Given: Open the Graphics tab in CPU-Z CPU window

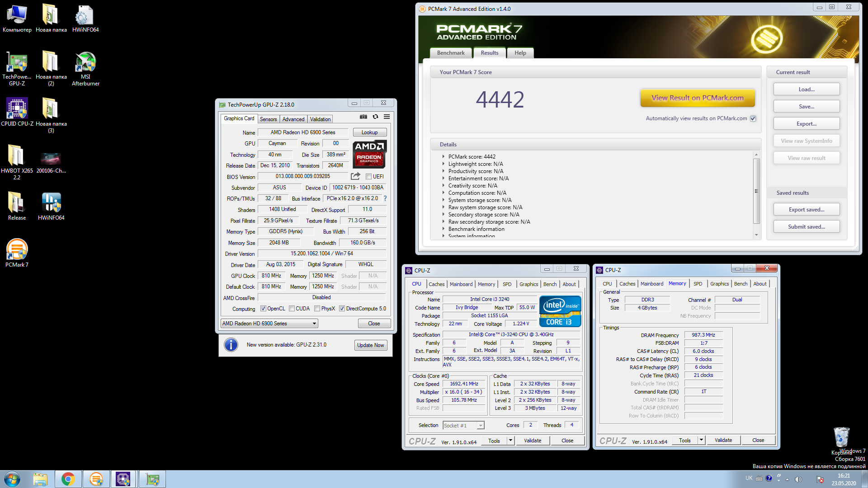Looking at the screenshot, I should [528, 284].
